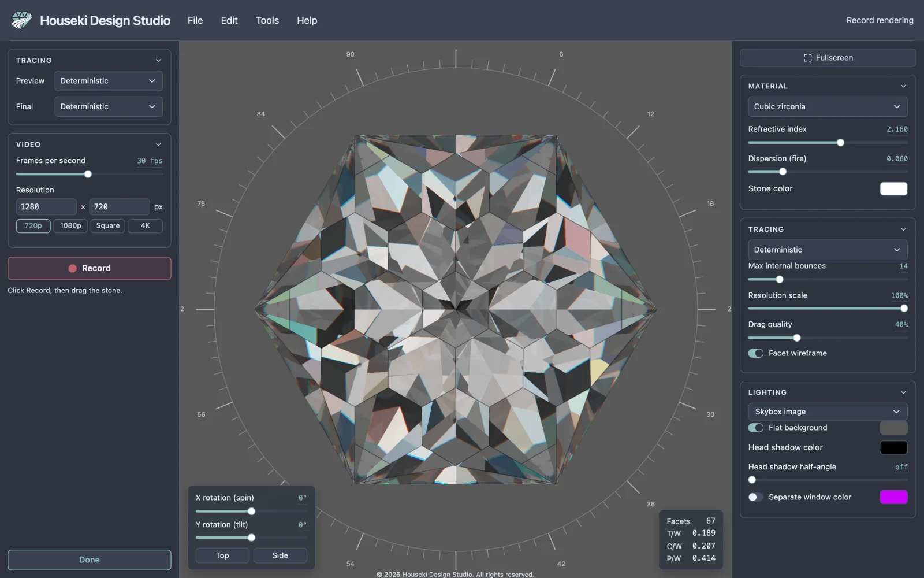Open right panel Deterministic tracing dropdown
Screen dimensions: 924x578
coord(828,250)
